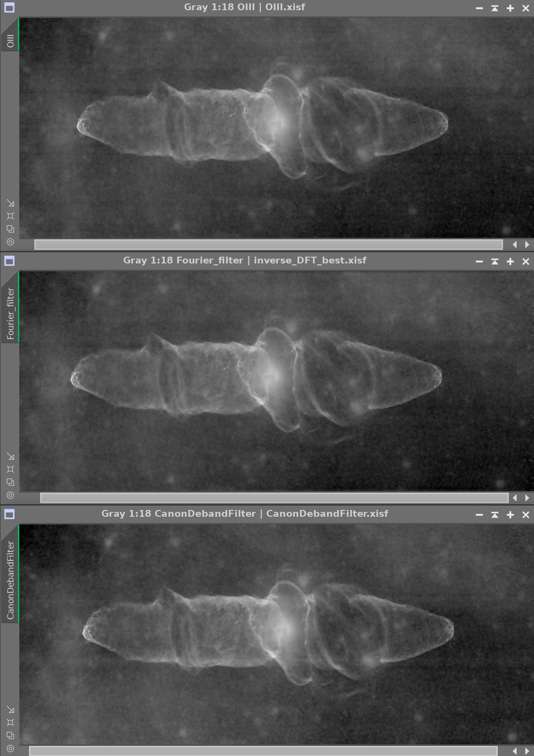Minimize the CanonDebandFilter.xisf window
Image resolution: width=534 pixels, height=756 pixels.
click(479, 515)
